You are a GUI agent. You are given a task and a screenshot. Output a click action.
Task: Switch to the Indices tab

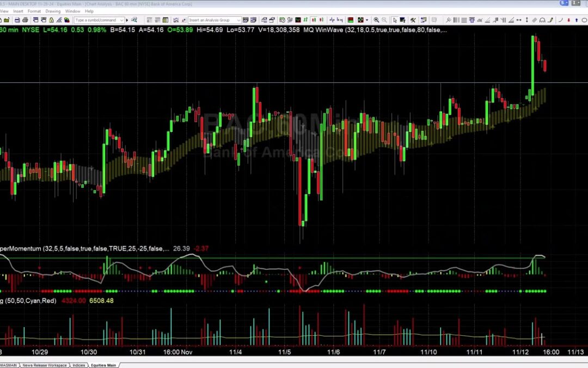coord(78,364)
